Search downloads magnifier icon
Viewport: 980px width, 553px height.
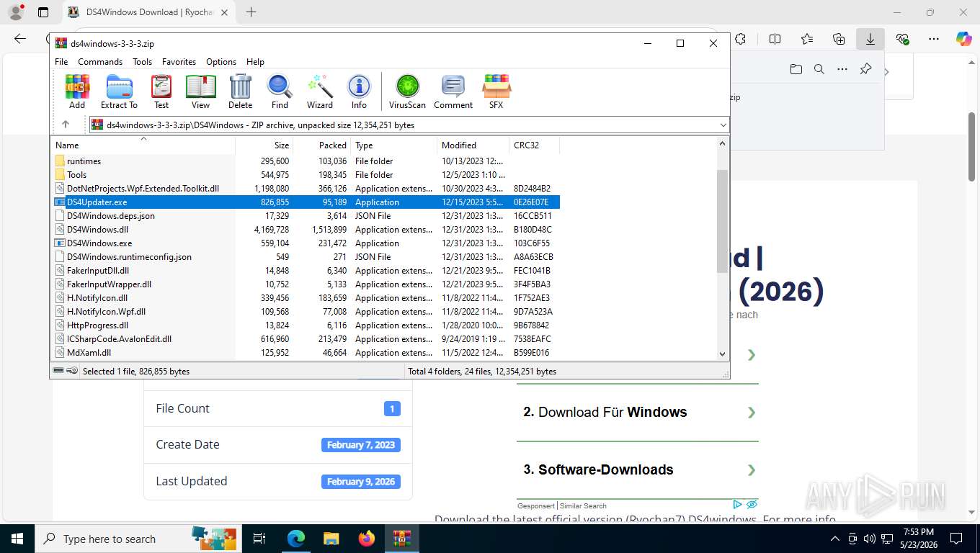pyautogui.click(x=819, y=69)
